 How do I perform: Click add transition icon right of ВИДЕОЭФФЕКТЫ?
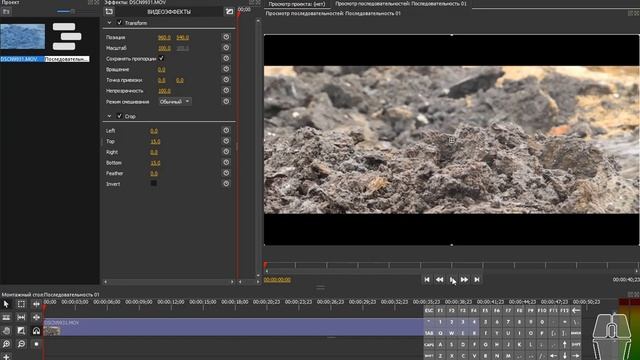229,12
